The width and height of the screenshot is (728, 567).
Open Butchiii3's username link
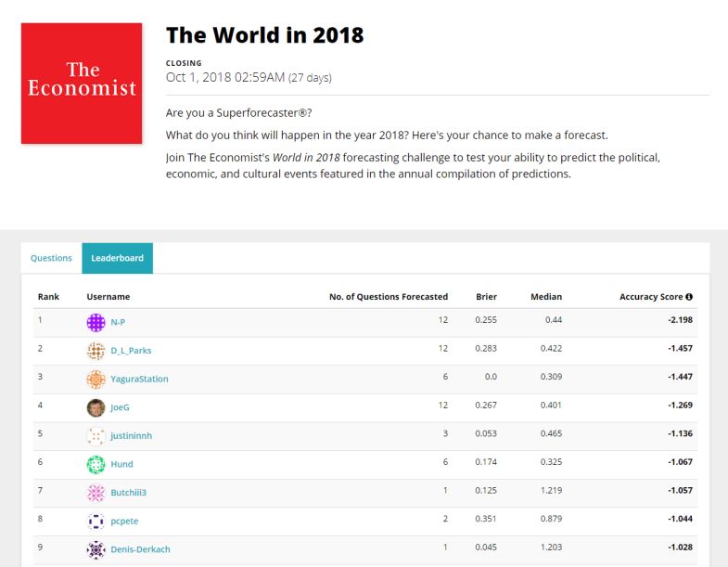(128, 492)
